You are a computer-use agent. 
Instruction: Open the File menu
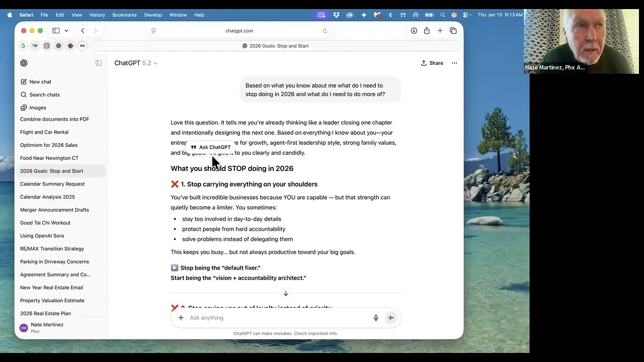(44, 15)
